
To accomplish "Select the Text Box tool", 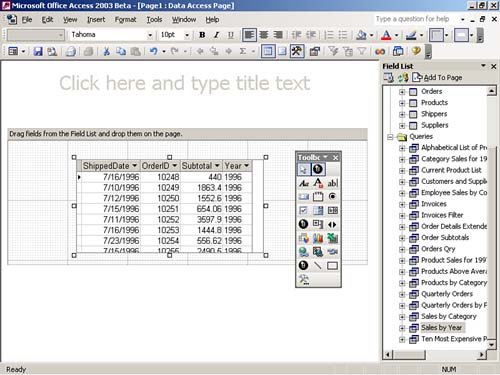I will (333, 183).
